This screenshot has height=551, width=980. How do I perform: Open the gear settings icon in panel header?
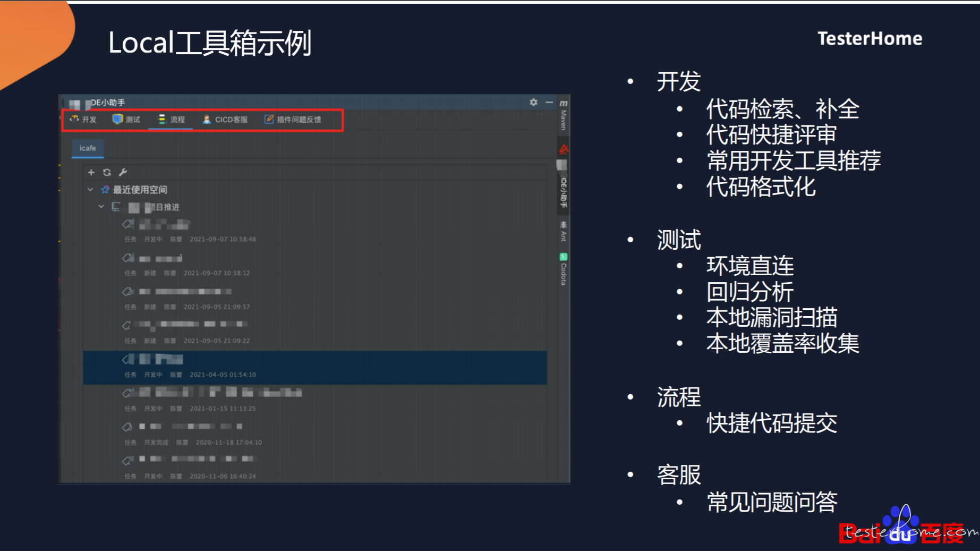pyautogui.click(x=533, y=102)
